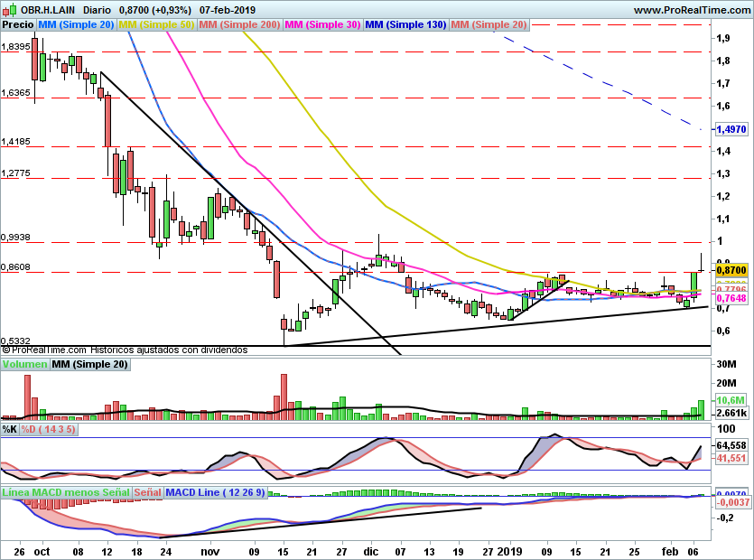Click the %K stochastic label
Screen dimensions: 754x560
[10, 430]
